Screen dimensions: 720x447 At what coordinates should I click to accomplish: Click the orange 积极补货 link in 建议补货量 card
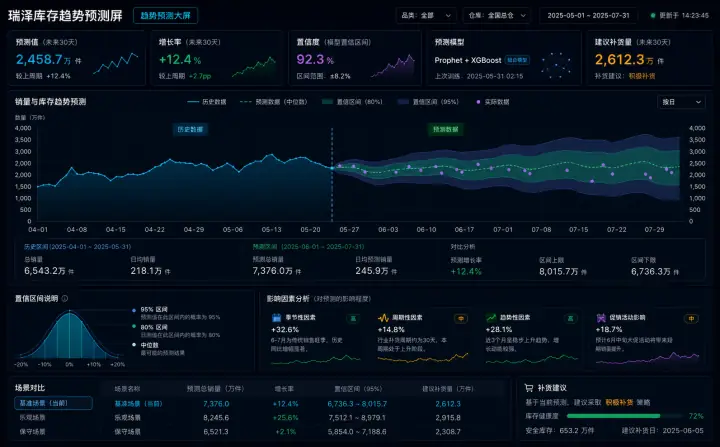click(641, 76)
